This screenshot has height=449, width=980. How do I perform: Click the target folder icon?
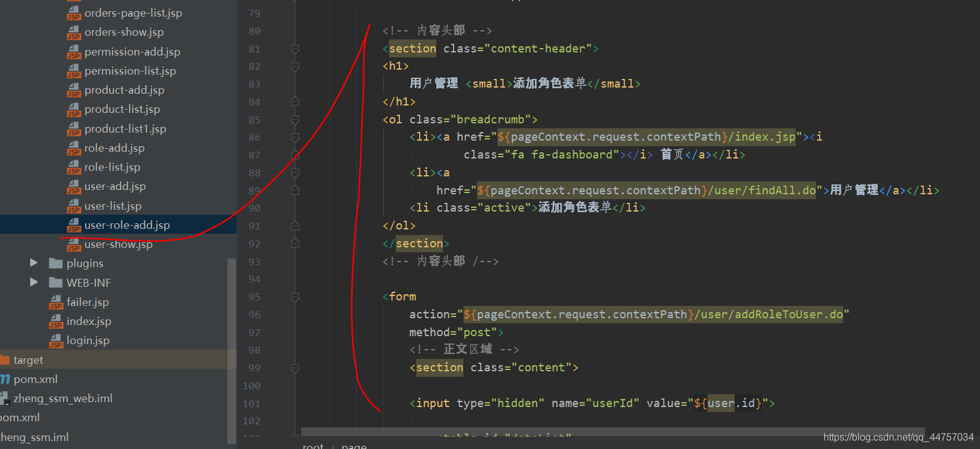click(5, 360)
